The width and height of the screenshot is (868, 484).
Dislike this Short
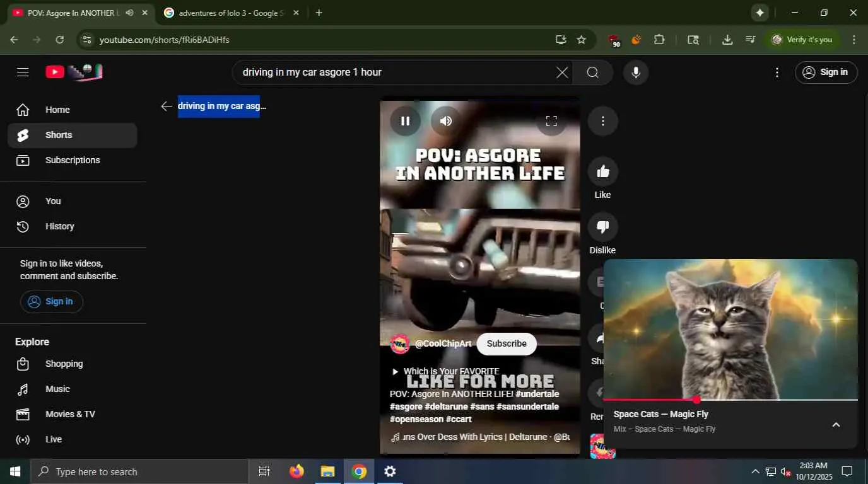point(603,227)
